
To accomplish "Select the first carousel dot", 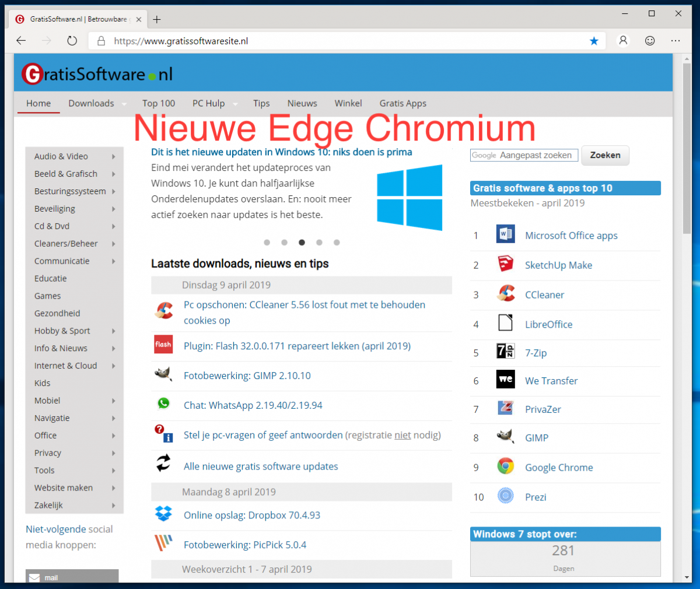I will (x=267, y=243).
